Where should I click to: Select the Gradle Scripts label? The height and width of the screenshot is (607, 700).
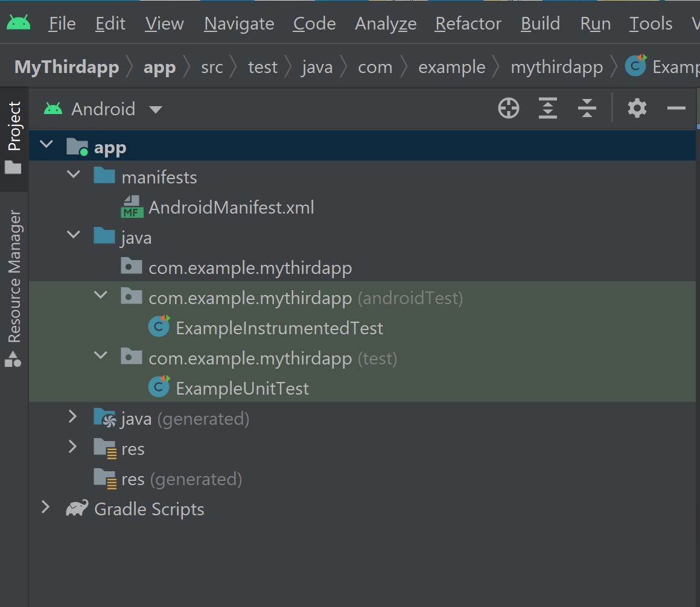point(149,509)
